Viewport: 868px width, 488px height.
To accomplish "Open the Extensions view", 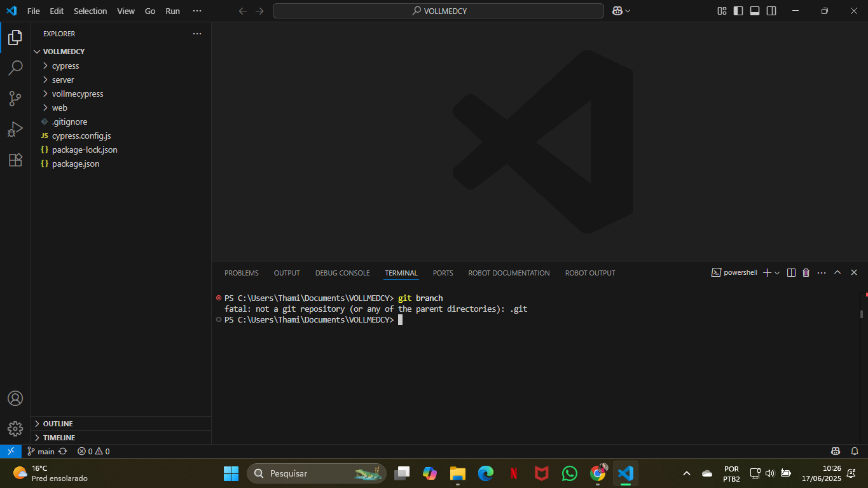I will [x=15, y=160].
